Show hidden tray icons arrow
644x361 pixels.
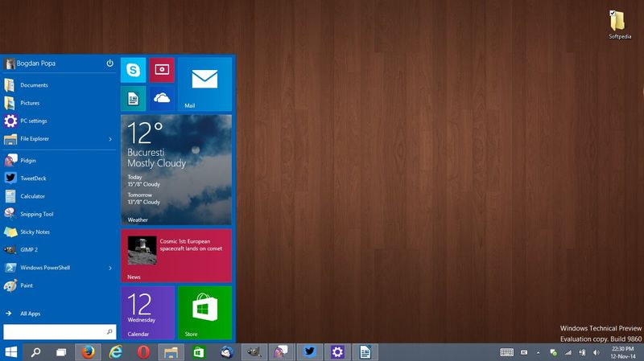(x=538, y=352)
